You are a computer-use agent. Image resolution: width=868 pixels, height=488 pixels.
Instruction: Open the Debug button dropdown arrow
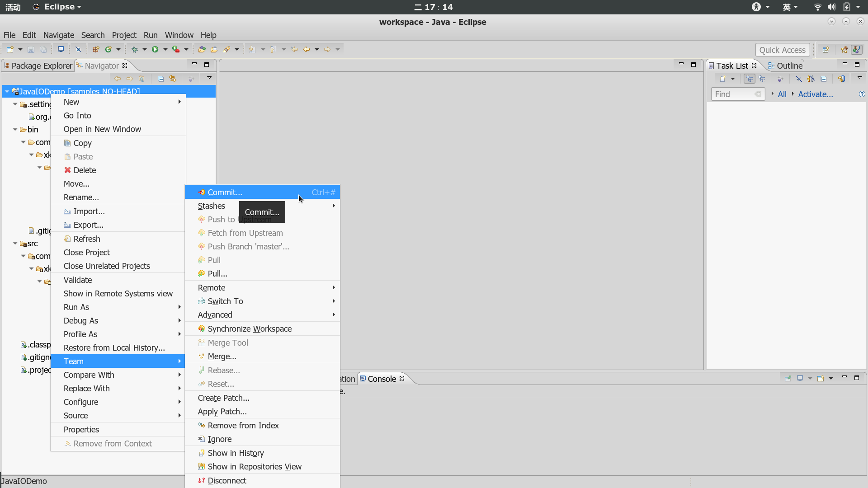click(144, 49)
